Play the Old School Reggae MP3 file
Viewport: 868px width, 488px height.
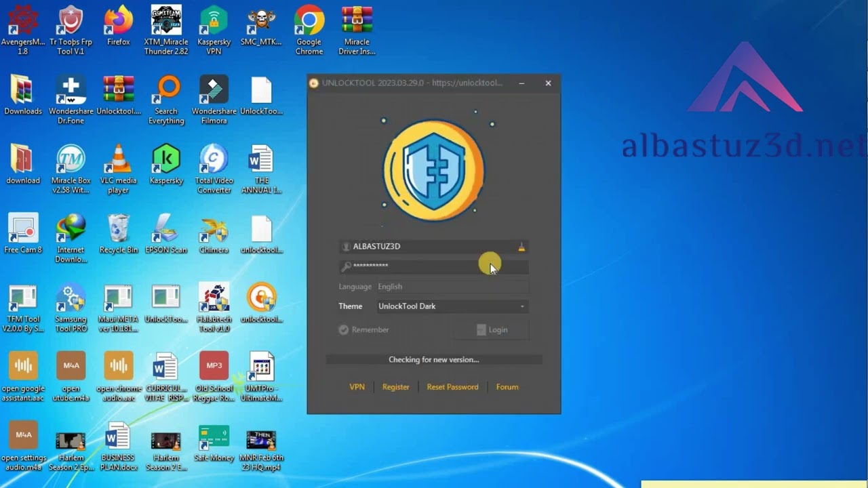pos(214,378)
